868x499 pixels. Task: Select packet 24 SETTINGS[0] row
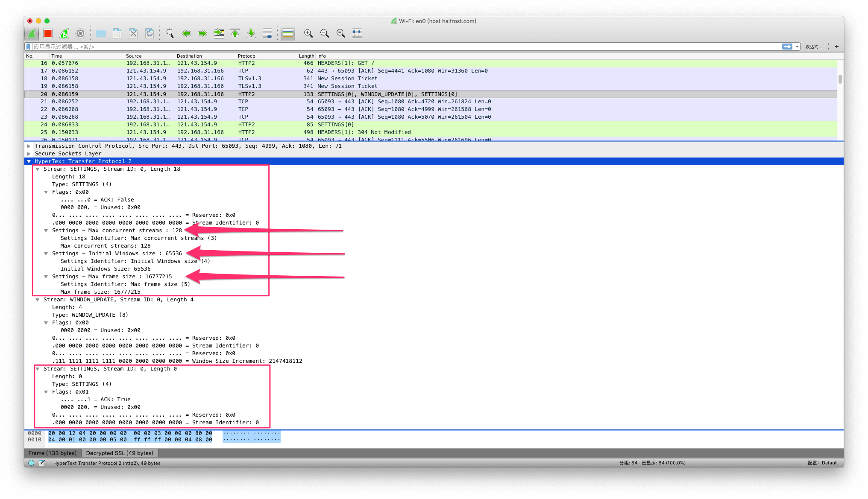tap(431, 125)
